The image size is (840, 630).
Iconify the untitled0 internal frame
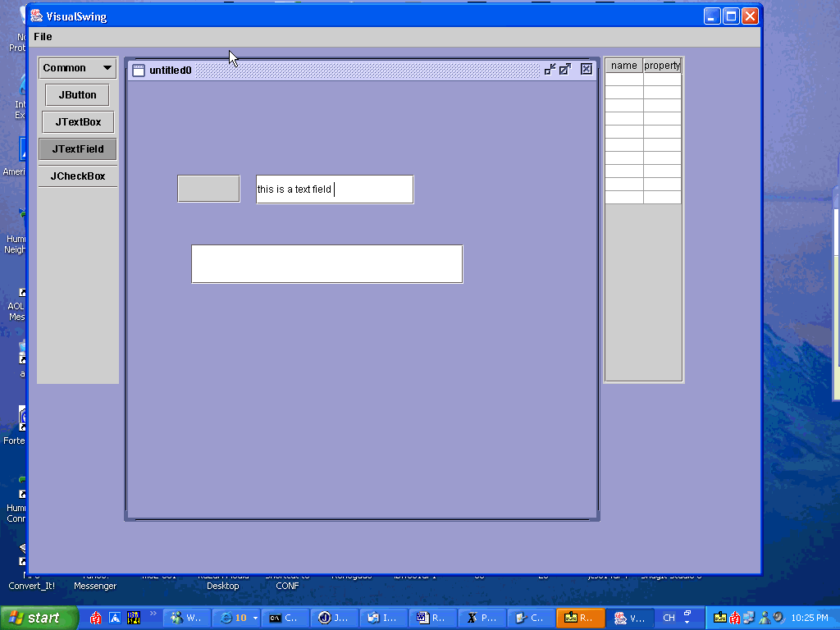[x=550, y=70]
